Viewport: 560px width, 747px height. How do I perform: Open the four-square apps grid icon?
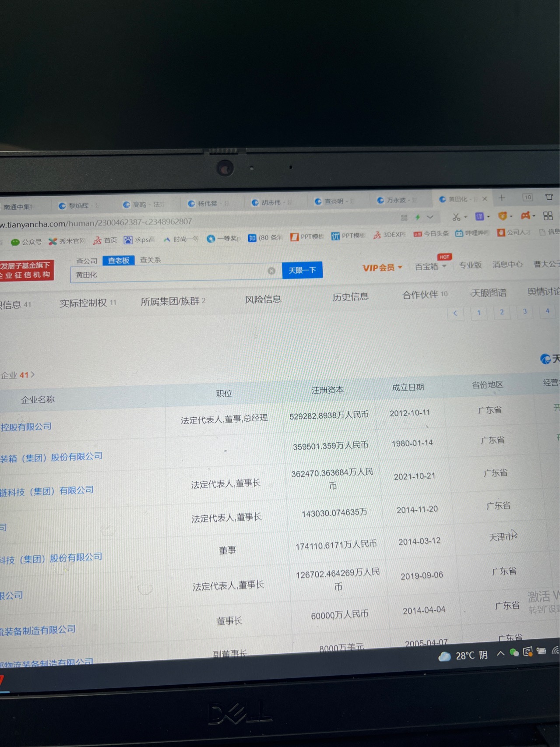tap(548, 216)
